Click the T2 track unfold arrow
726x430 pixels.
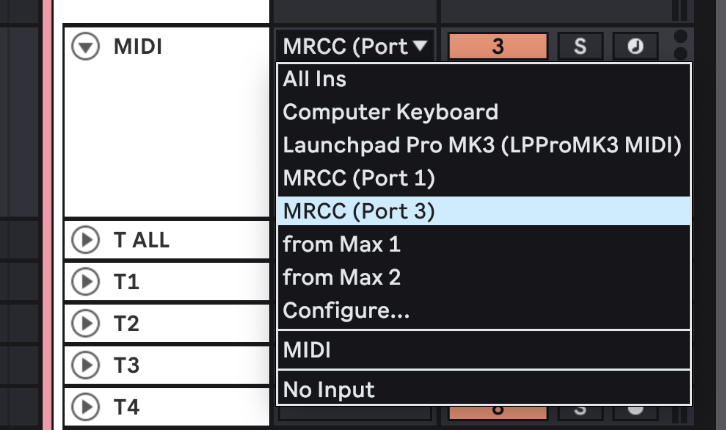pyautogui.click(x=87, y=324)
